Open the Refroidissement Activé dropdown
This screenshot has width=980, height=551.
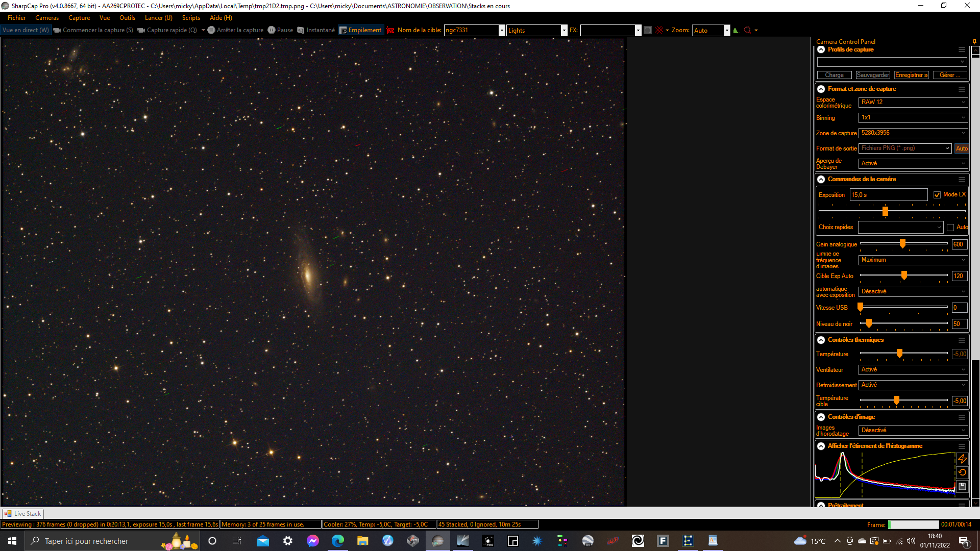point(913,385)
